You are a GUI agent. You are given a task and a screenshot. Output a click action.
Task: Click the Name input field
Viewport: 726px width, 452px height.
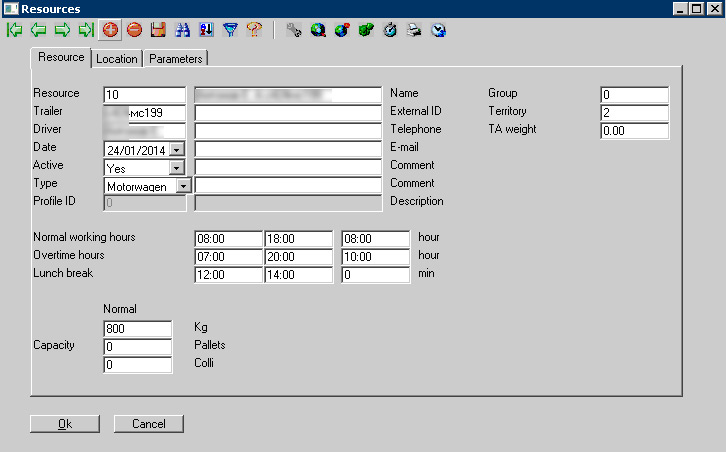coord(288,94)
